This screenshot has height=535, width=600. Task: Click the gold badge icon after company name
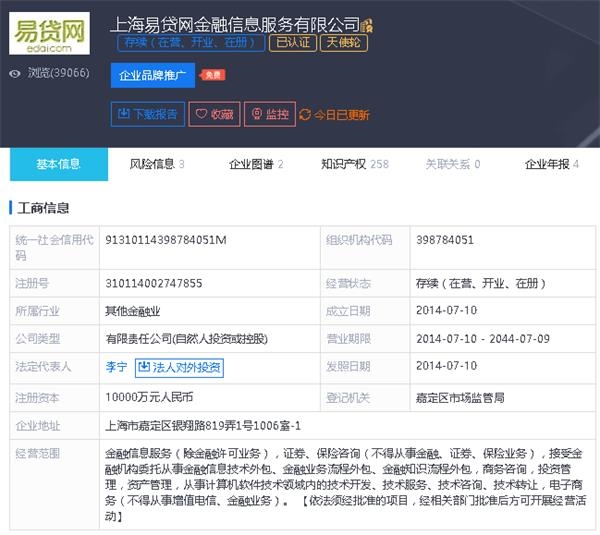[367, 25]
